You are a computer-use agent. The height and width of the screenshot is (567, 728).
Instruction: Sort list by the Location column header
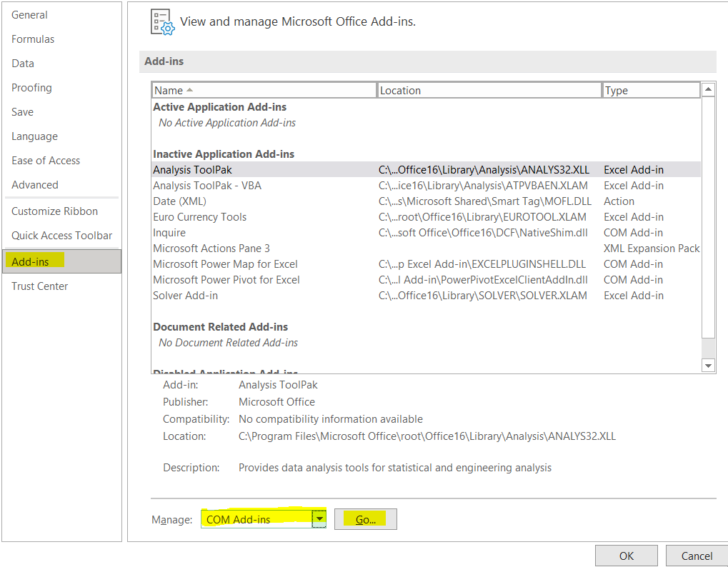pyautogui.click(x=489, y=91)
